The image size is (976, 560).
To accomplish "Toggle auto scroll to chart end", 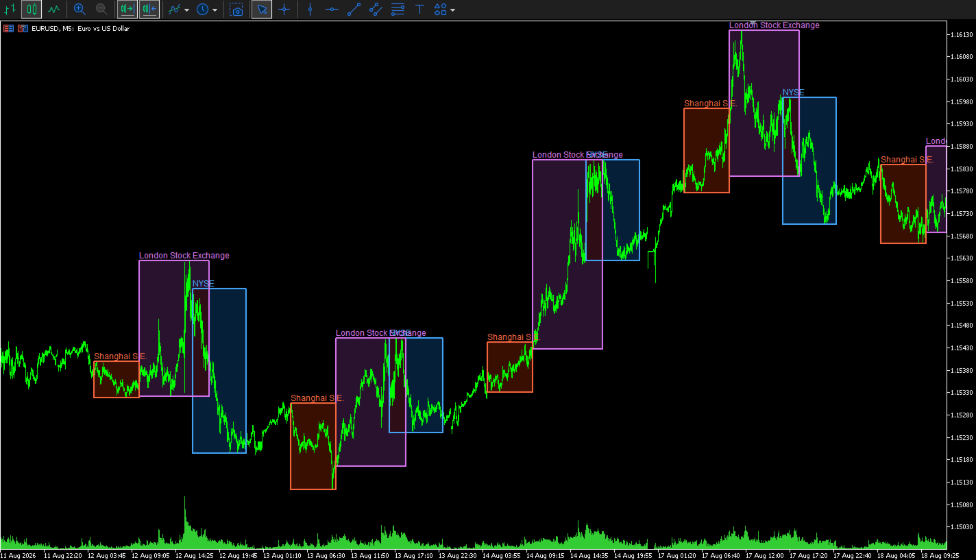I will coord(127,10).
